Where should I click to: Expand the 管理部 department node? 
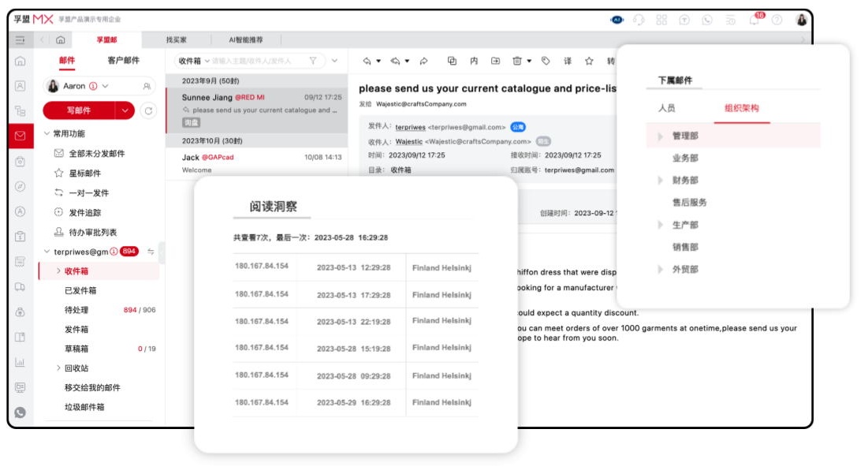tap(661, 136)
